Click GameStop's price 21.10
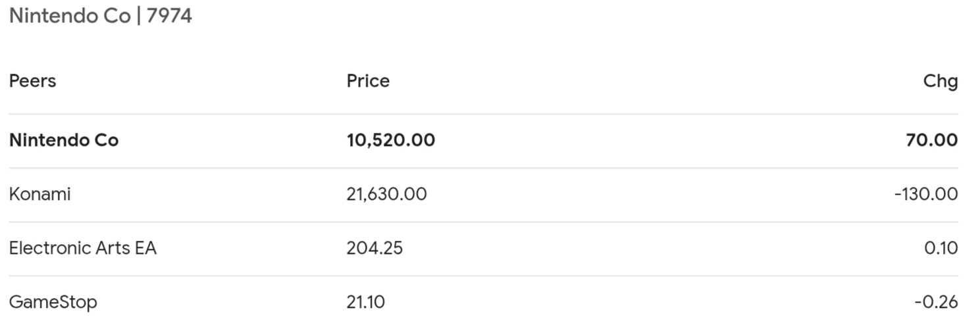 [x=365, y=302]
